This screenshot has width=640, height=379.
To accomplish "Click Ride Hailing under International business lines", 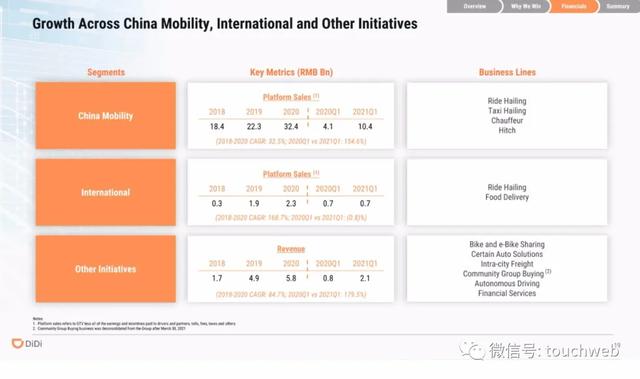I will (x=507, y=187).
